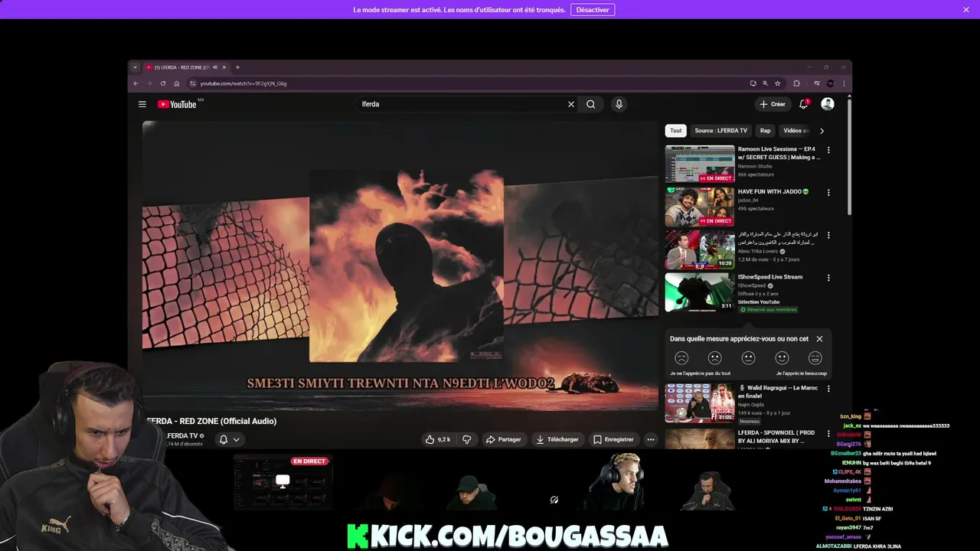The width and height of the screenshot is (980, 551).
Task: Select the very sad survey face
Action: point(681,358)
